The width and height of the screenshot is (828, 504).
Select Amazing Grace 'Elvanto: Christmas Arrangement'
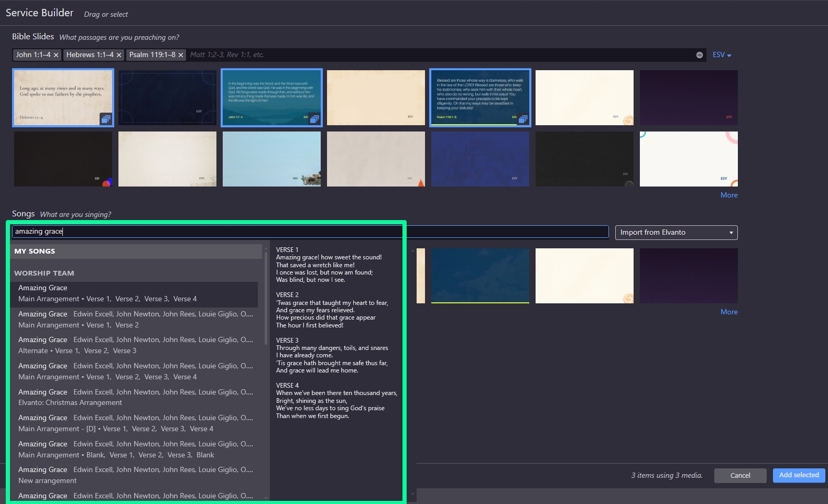(134, 398)
